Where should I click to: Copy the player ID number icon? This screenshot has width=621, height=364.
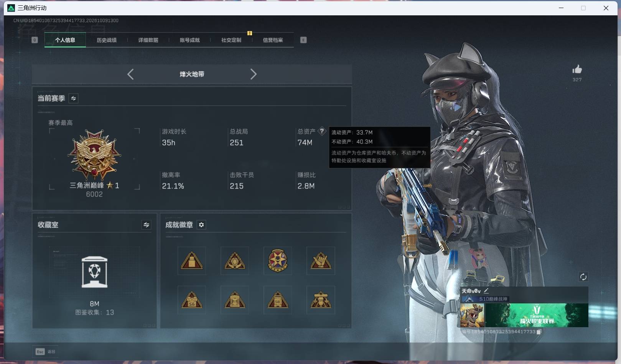(x=539, y=332)
